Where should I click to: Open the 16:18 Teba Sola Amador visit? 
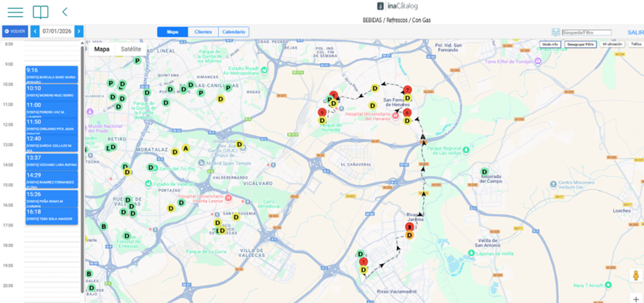point(52,216)
